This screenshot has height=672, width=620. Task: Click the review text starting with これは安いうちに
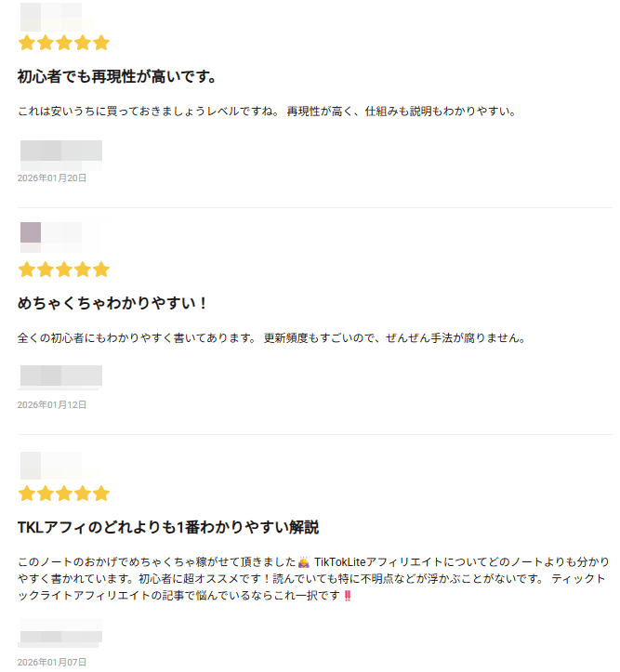point(266,112)
